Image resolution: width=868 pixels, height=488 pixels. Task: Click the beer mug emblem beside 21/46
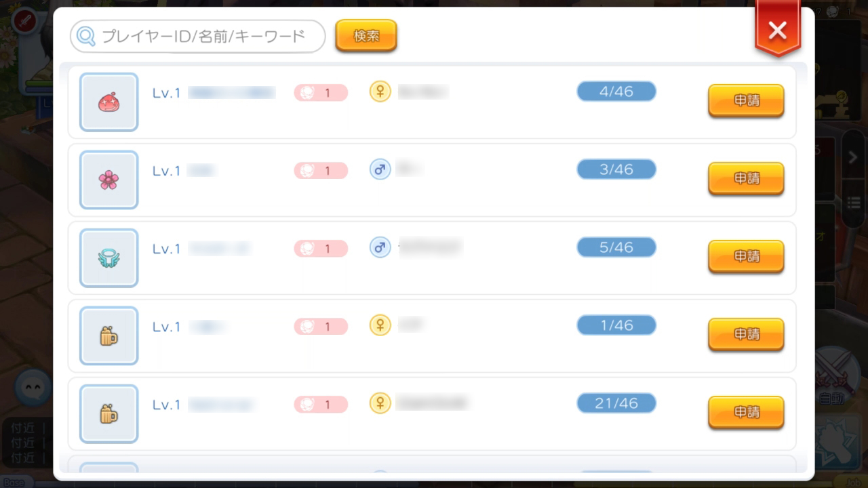(108, 413)
